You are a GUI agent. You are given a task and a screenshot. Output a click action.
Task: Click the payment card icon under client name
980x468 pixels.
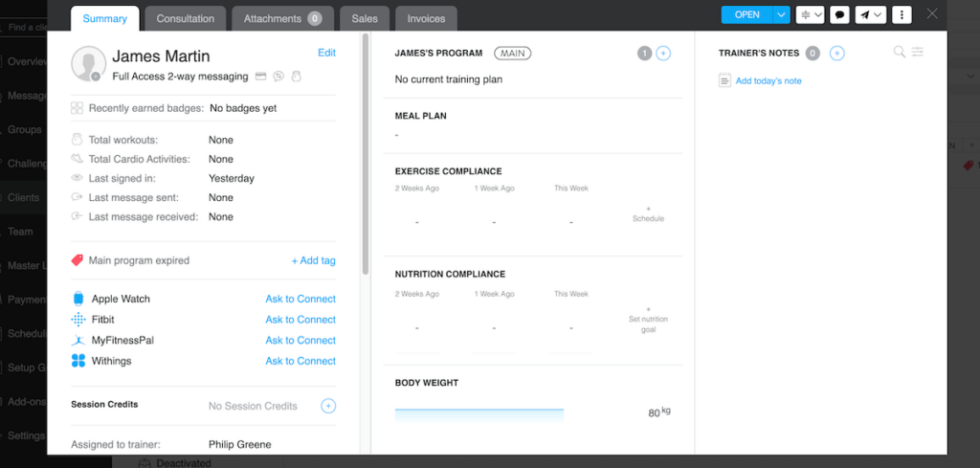point(260,77)
